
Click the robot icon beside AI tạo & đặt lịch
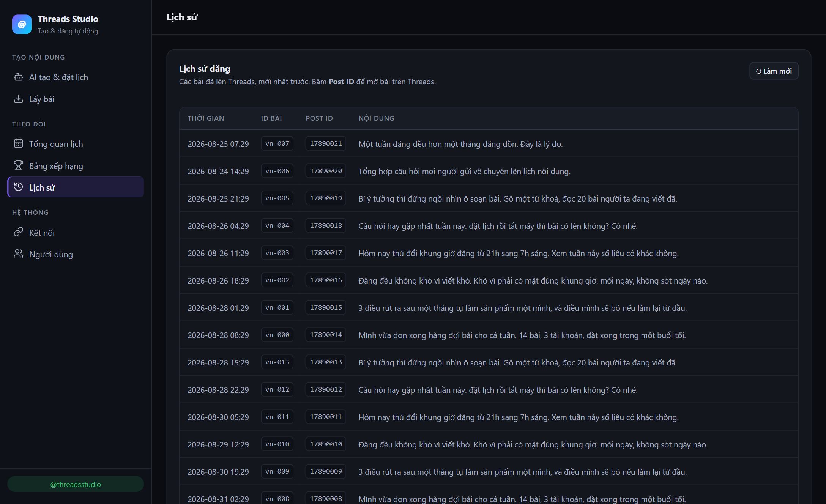point(18,77)
